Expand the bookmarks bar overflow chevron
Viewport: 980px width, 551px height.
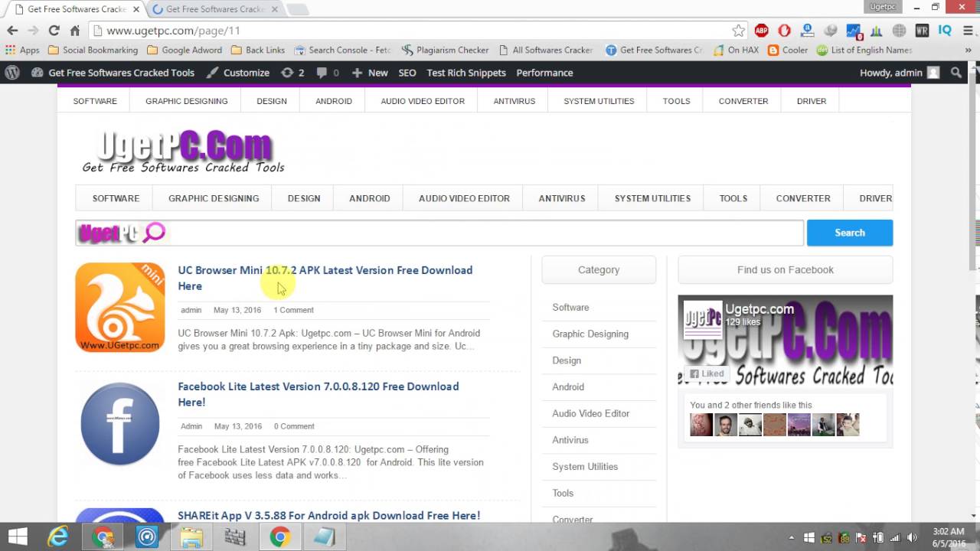(x=969, y=50)
